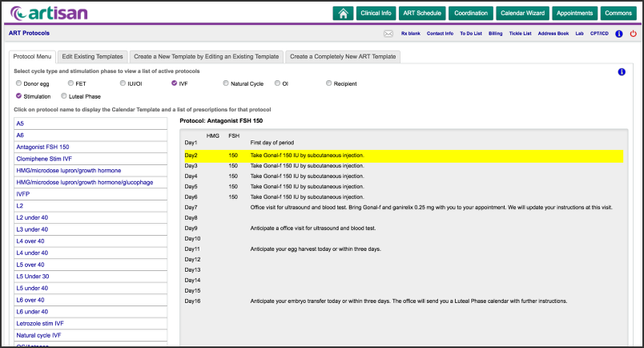Select L4 under 40 protocol
644x348 pixels.
point(91,253)
